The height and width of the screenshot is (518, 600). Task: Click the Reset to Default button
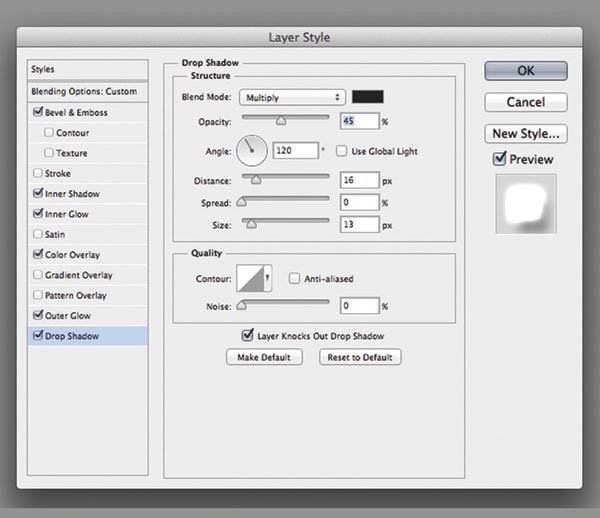[x=360, y=357]
